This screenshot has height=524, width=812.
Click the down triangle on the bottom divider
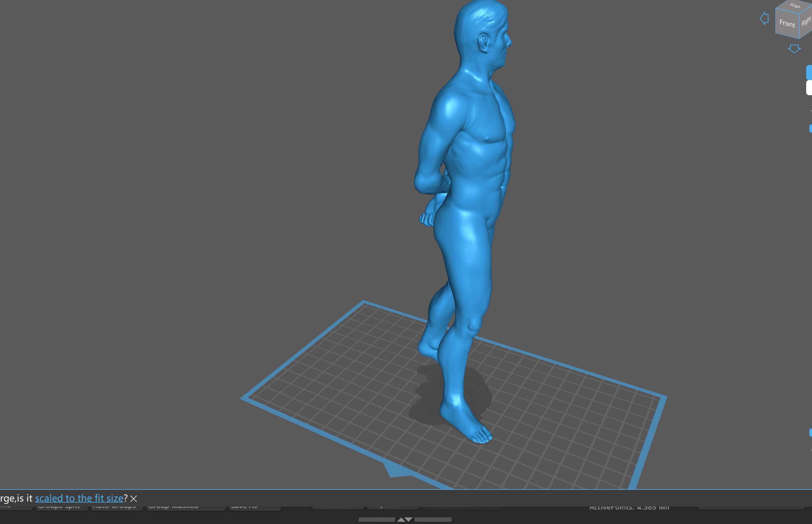tap(409, 520)
